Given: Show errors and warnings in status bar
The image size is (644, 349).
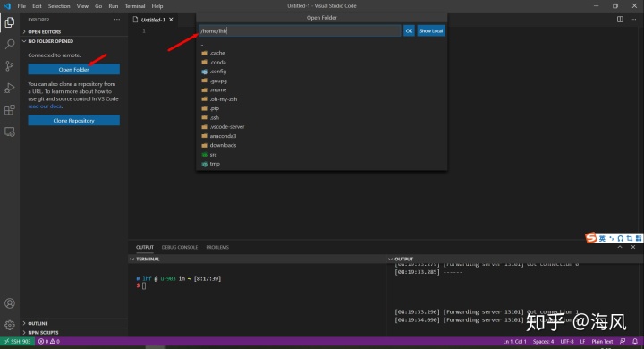Looking at the screenshot, I should click(x=49, y=341).
